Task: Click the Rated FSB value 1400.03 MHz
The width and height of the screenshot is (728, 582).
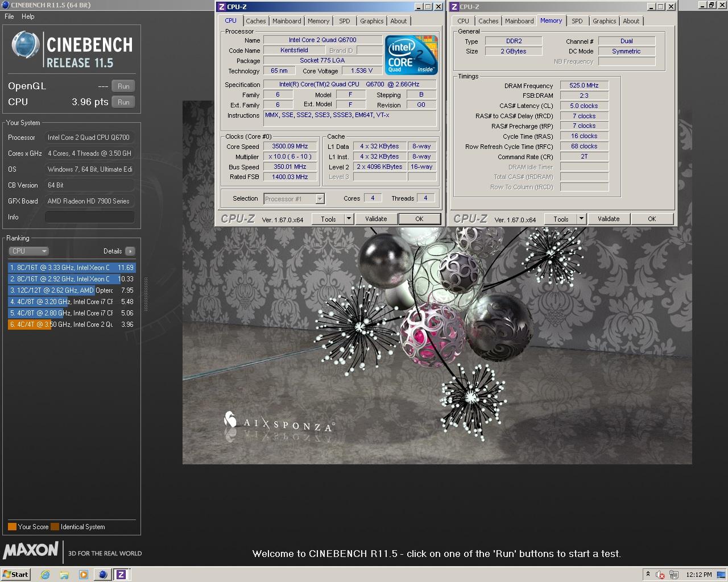Action: pyautogui.click(x=290, y=177)
